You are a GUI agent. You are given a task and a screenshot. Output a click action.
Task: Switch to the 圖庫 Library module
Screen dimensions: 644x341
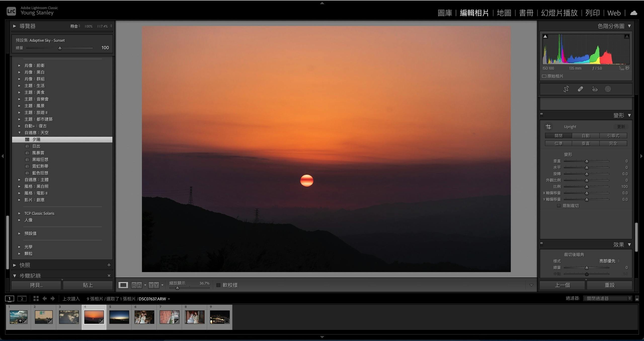(x=445, y=13)
